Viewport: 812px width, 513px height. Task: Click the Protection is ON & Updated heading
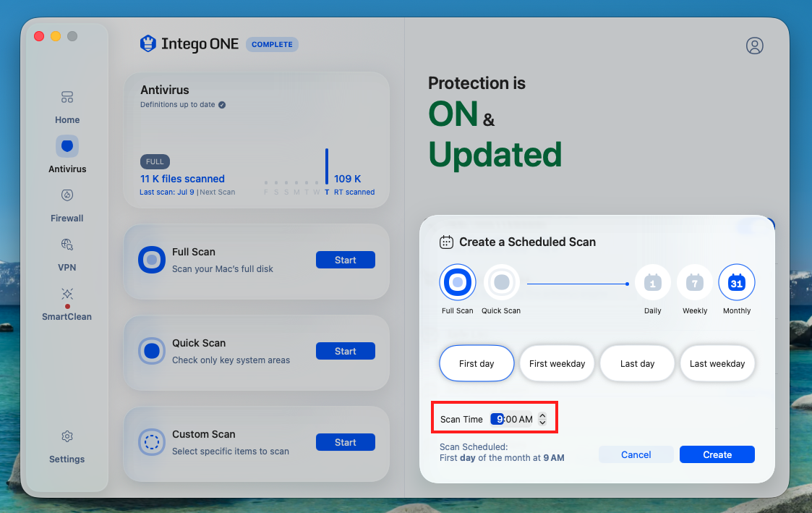[x=495, y=122]
